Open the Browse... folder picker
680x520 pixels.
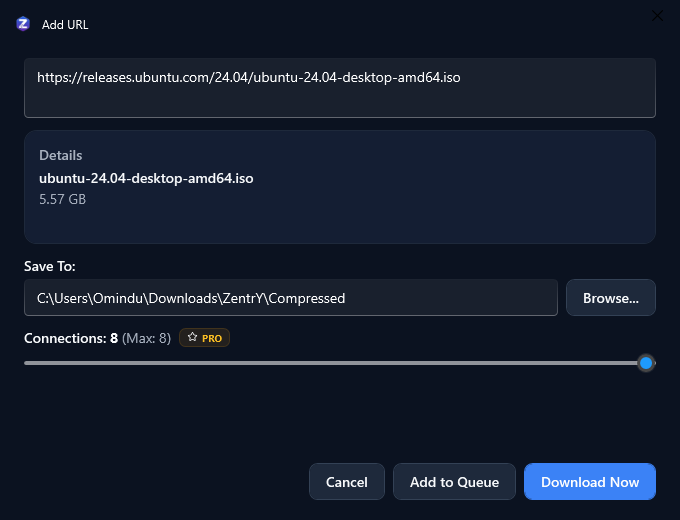click(x=611, y=298)
